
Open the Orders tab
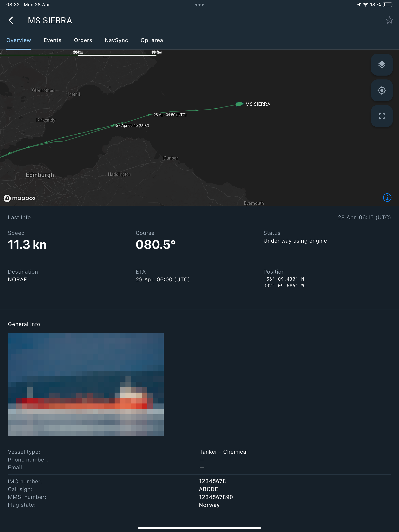(x=83, y=40)
